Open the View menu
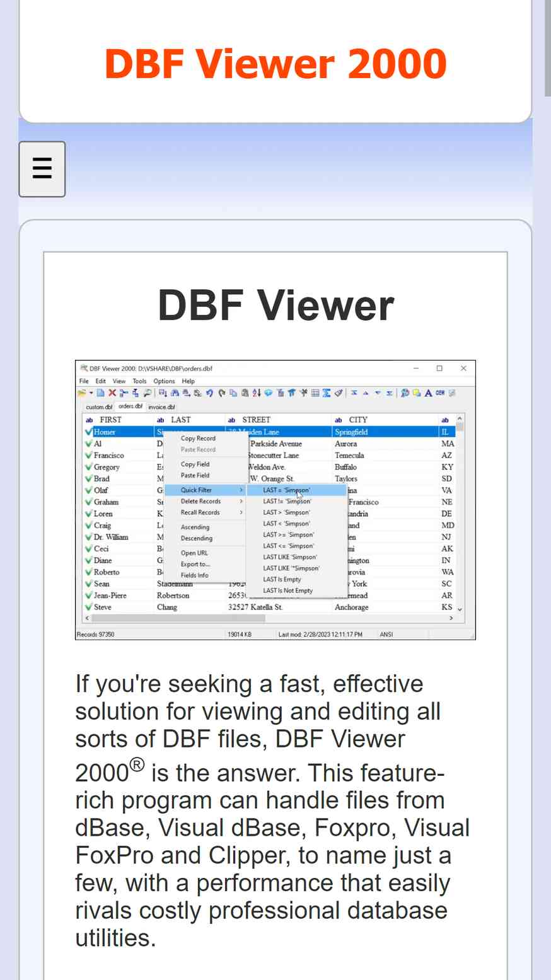Image resolution: width=551 pixels, height=980 pixels. 119,381
